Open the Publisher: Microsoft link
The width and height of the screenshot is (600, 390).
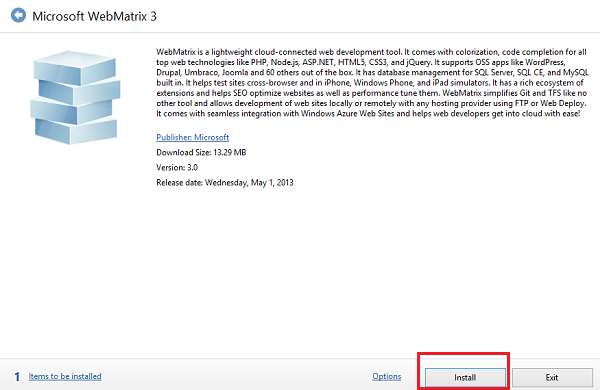192,137
